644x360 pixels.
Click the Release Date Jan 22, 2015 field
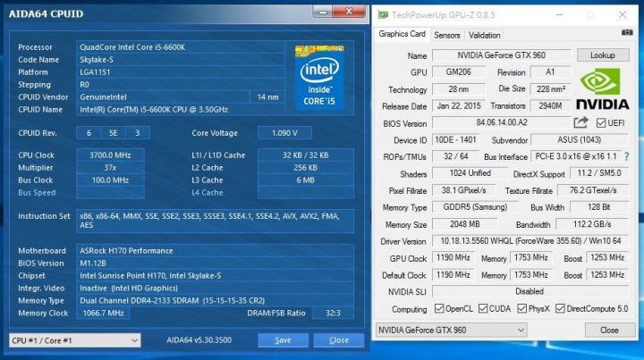[458, 105]
